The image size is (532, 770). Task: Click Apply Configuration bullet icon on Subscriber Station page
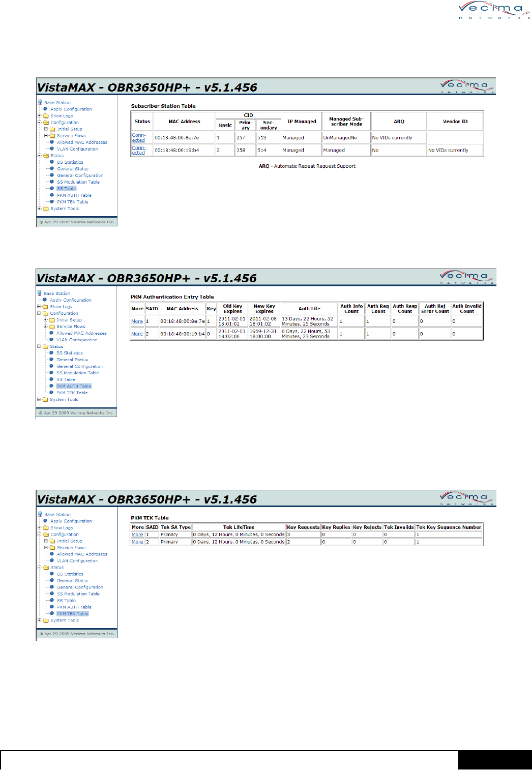[x=45, y=109]
